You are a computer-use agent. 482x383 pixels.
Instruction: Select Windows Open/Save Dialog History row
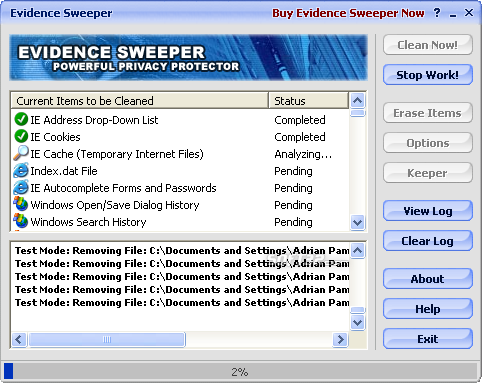180,205
